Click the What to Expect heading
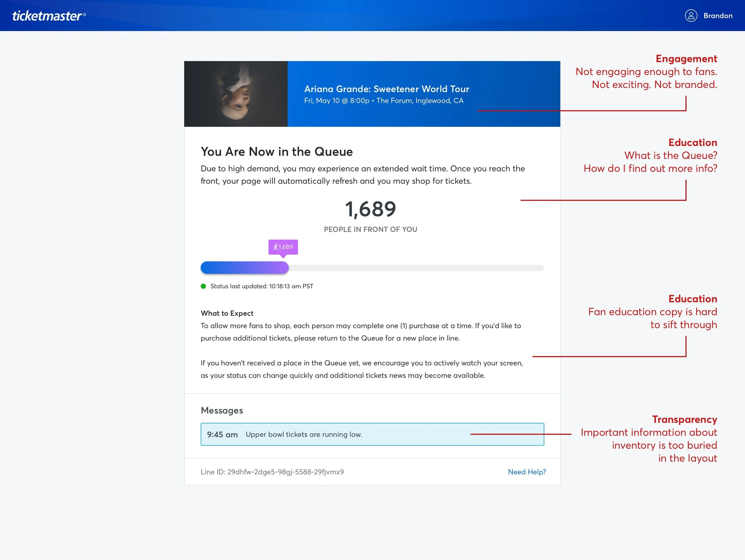 [x=227, y=313]
